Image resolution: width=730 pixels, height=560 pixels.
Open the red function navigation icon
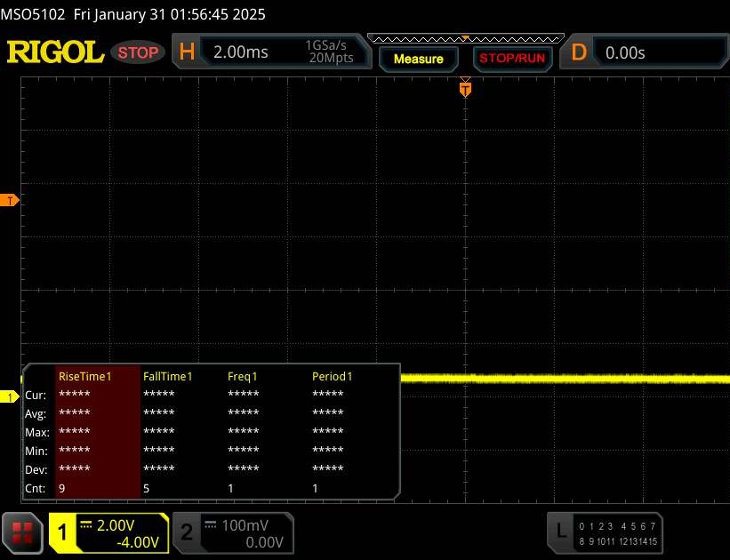pos(22,533)
